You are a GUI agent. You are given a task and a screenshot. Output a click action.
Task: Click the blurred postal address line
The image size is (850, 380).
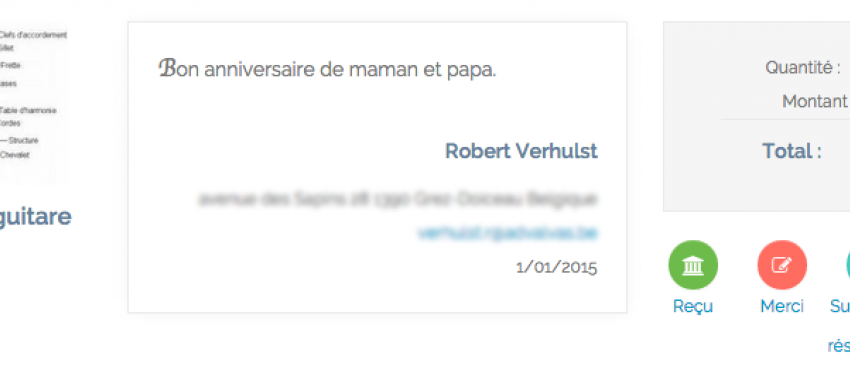click(398, 199)
